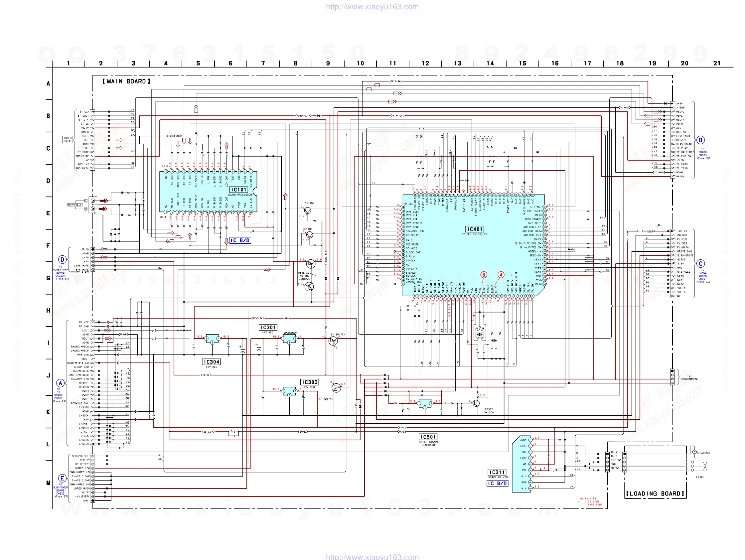Click the IC501 reset signal generator label

[428, 437]
